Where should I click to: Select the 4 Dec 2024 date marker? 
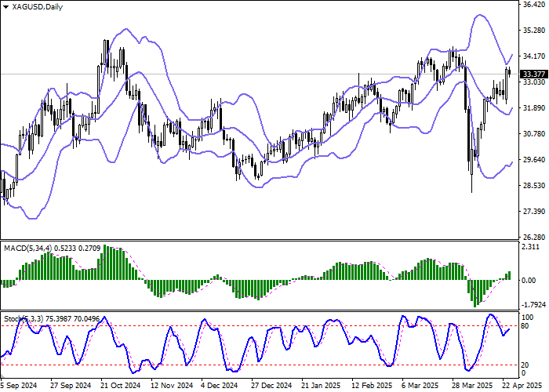click(x=218, y=386)
